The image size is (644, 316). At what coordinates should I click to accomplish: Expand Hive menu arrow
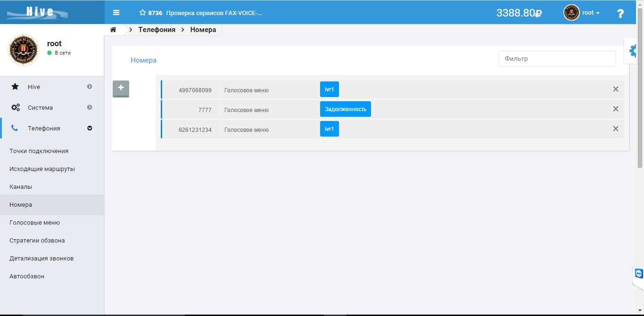[90, 87]
